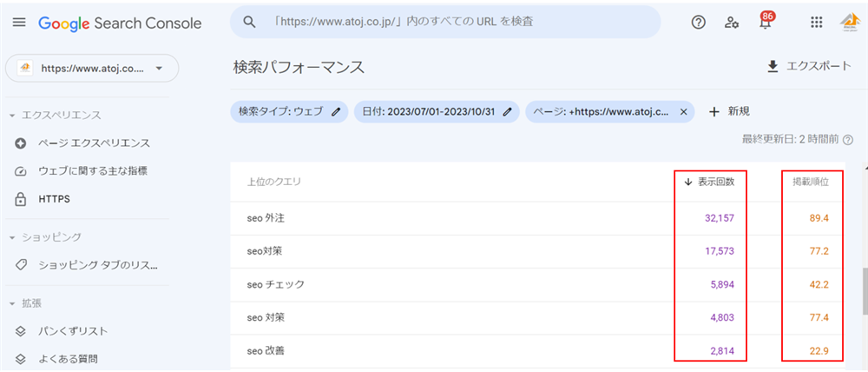The width and height of the screenshot is (868, 372).
Task: Click pencil icon on 検索タイプ chip
Action: click(336, 111)
